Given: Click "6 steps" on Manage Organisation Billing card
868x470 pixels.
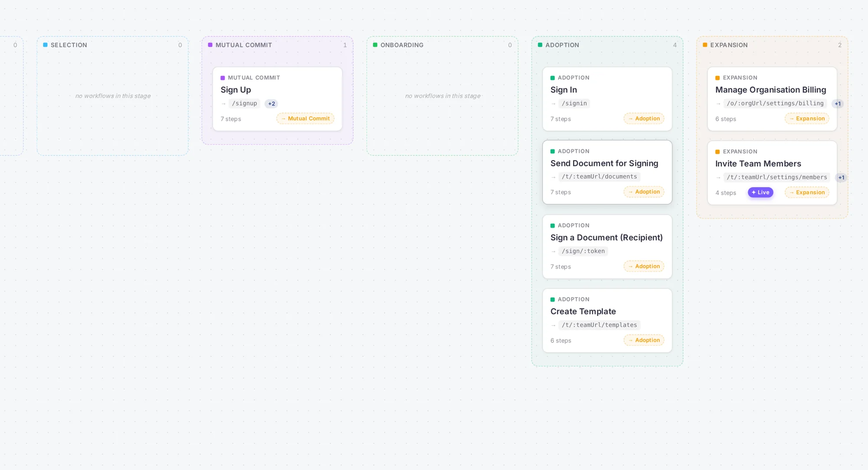Looking at the screenshot, I should click(x=726, y=119).
